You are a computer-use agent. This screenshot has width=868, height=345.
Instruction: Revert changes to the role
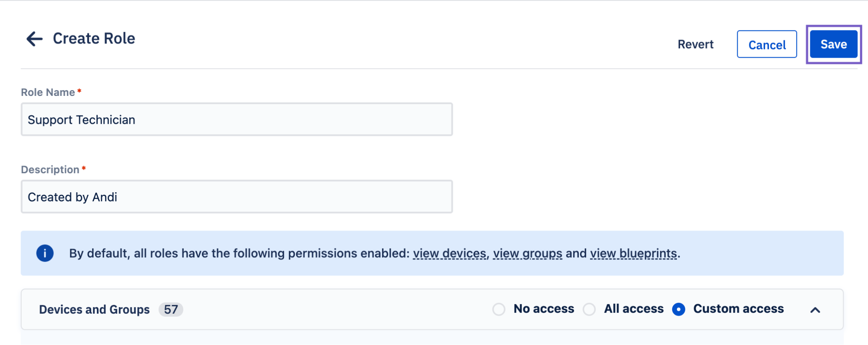pos(696,44)
